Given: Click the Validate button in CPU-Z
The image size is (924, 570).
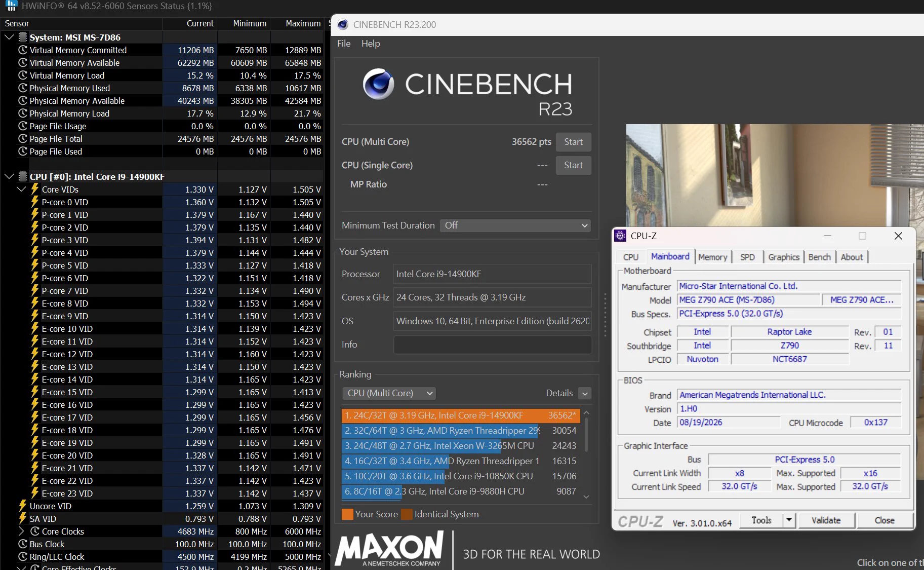Looking at the screenshot, I should (826, 520).
